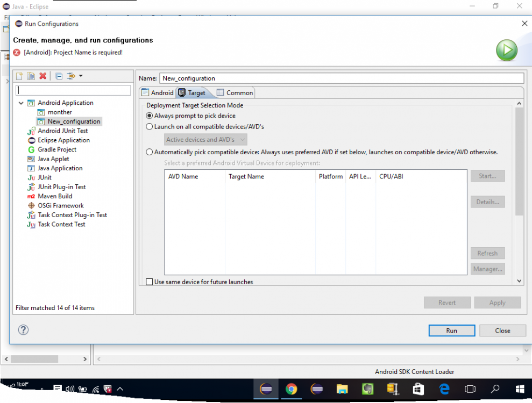Click the green Run arrow graphic
The width and height of the screenshot is (532, 403).
507,50
